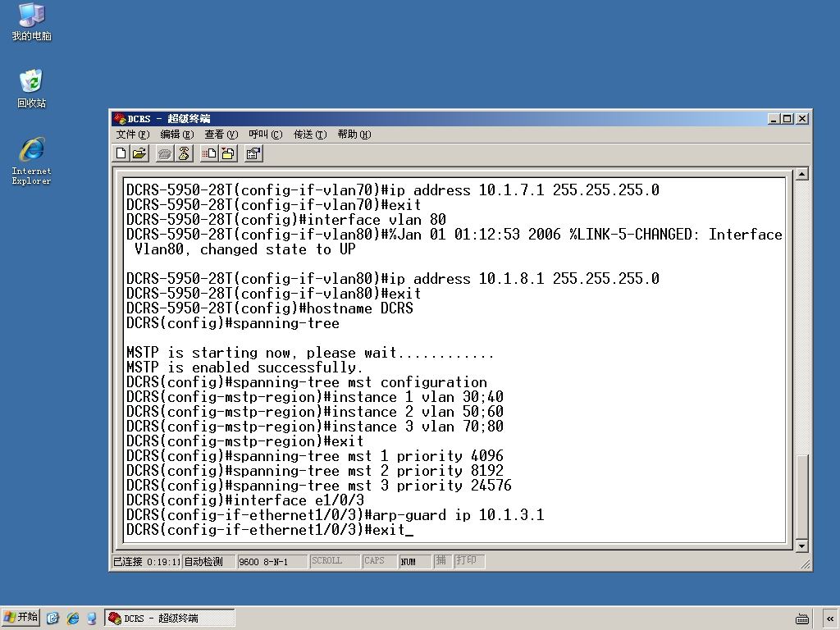Viewport: 840px width, 630px height.
Task: Click the 'mst 3 priority 24576' line
Action: click(x=319, y=486)
